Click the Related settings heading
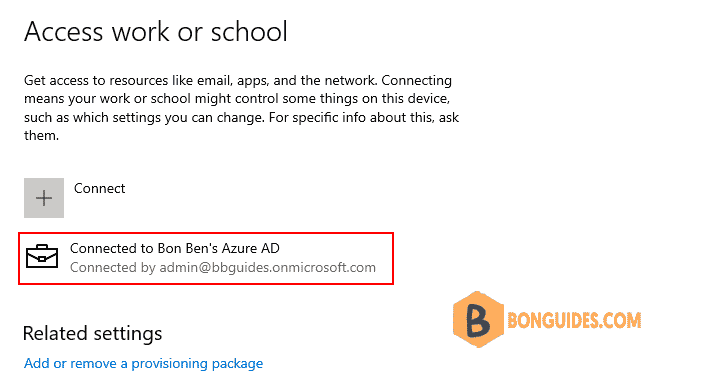702x385 pixels. tap(92, 334)
